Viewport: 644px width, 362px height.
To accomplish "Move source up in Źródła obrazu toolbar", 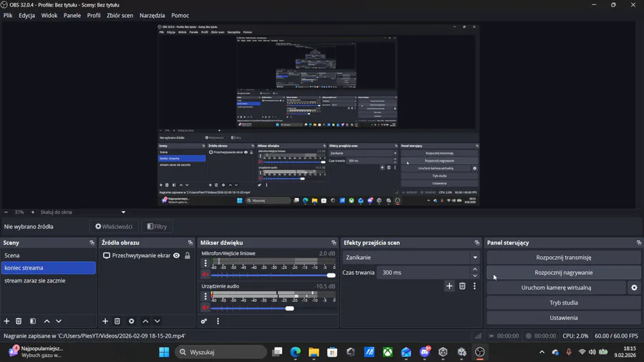I will pyautogui.click(x=145, y=321).
